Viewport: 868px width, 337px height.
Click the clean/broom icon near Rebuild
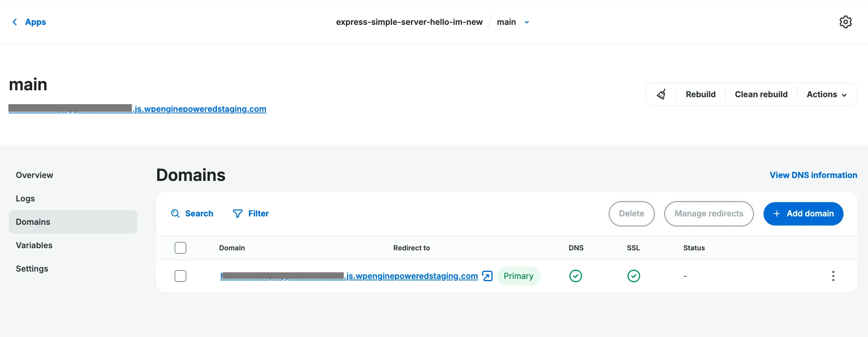pos(662,94)
